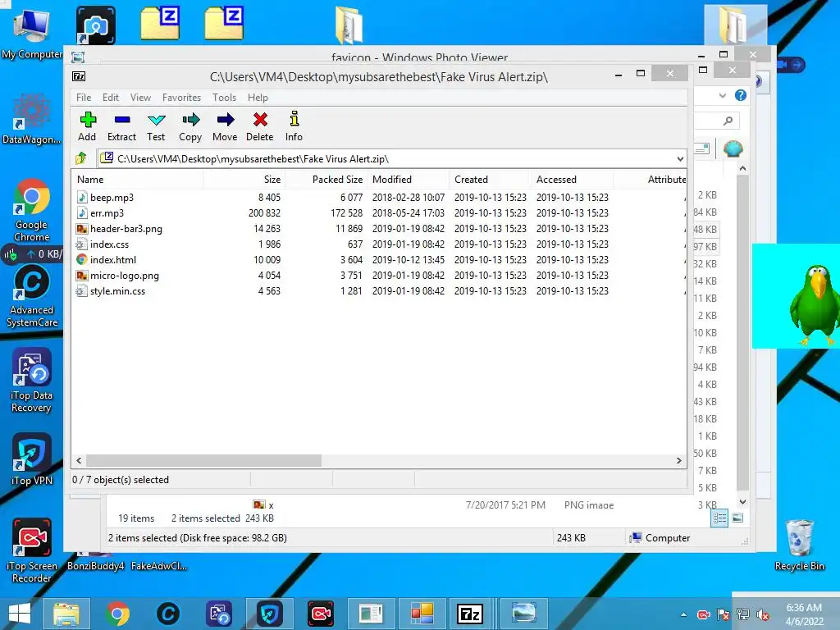Select the Copy toolbar icon

(x=190, y=126)
